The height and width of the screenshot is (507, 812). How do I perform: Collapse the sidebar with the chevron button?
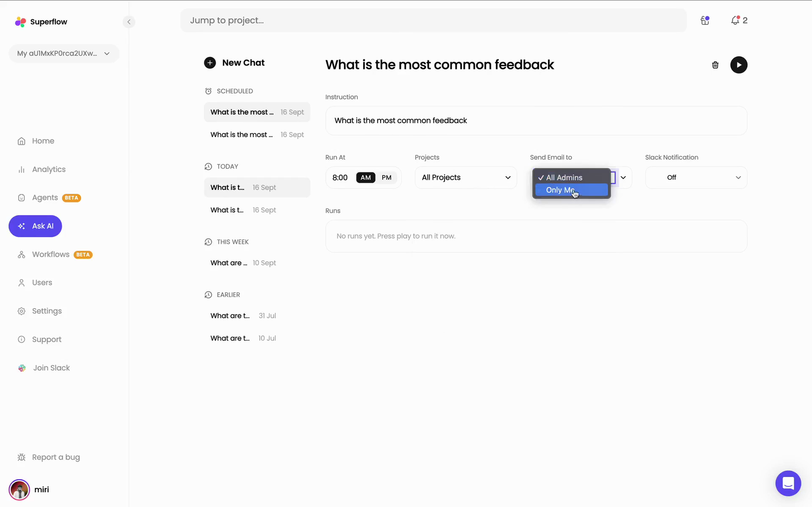pyautogui.click(x=129, y=22)
